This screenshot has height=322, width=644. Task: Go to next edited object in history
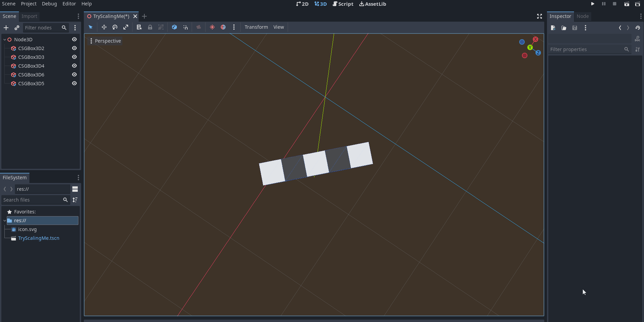628,28
